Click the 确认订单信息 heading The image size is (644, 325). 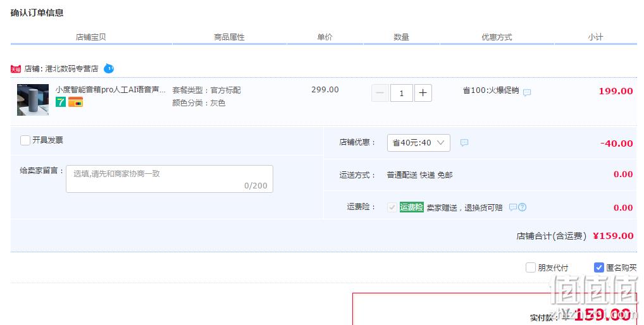(37, 13)
